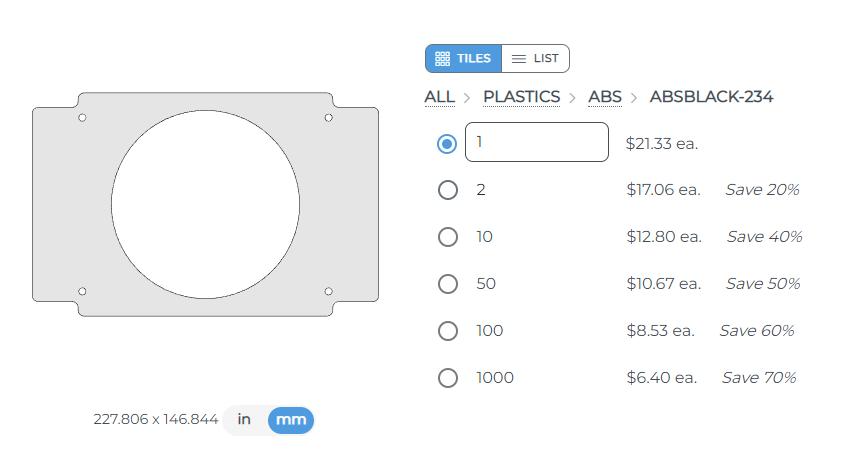Viewport: 858px width, 461px height.
Task: Click the part preview drawing
Action: pyautogui.click(x=205, y=205)
